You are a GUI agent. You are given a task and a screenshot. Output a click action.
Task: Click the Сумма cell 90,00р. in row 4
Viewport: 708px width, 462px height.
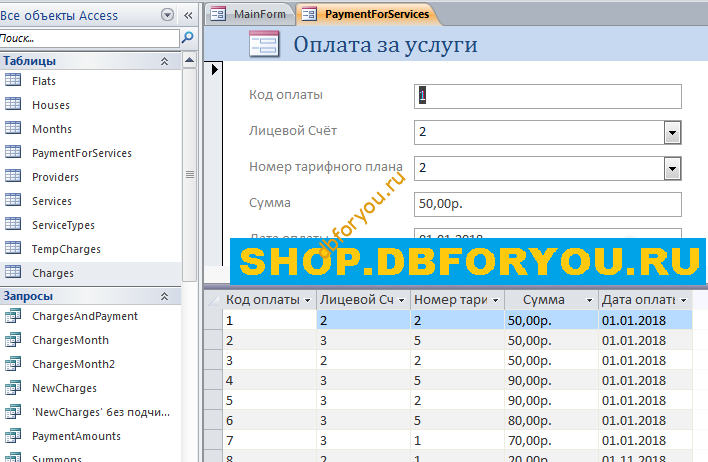[x=551, y=380]
